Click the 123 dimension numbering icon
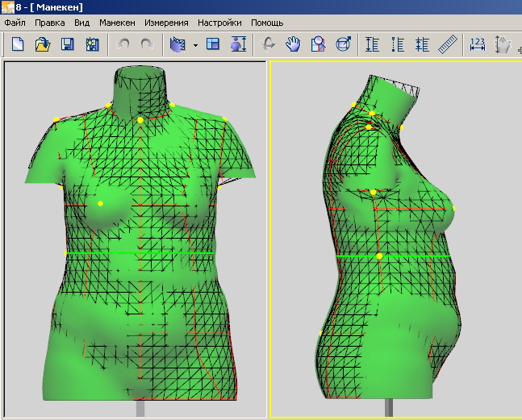Viewport: 522px width, 420px height. pyautogui.click(x=478, y=44)
